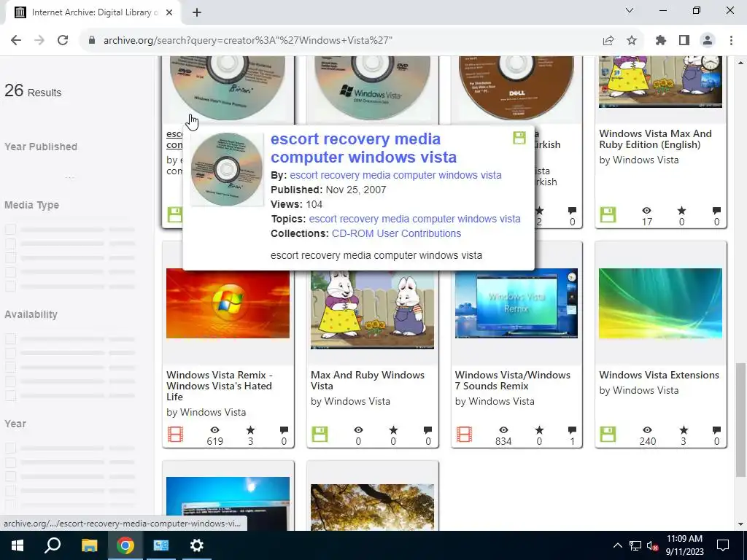Image resolution: width=747 pixels, height=560 pixels.
Task: Click the views eye icon showing 17
Action: pyautogui.click(x=646, y=211)
